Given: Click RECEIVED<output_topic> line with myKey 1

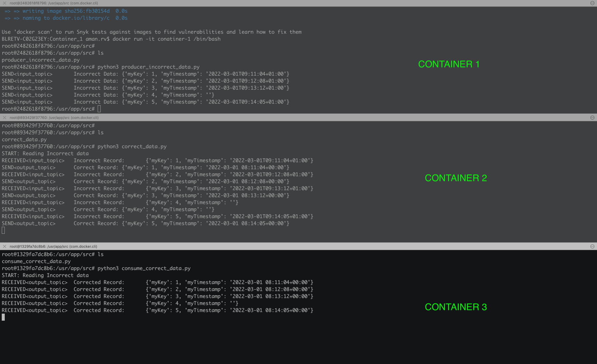Looking at the screenshot, I should (158, 282).
